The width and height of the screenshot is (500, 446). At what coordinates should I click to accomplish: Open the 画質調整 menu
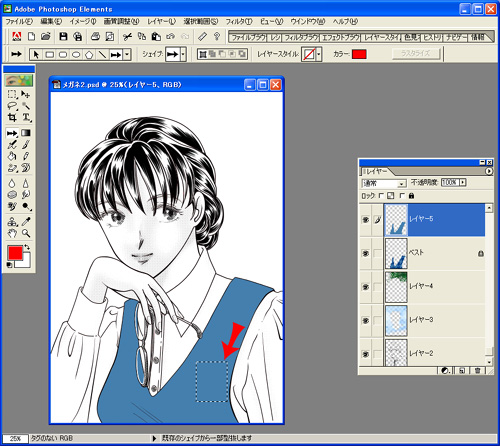click(121, 22)
